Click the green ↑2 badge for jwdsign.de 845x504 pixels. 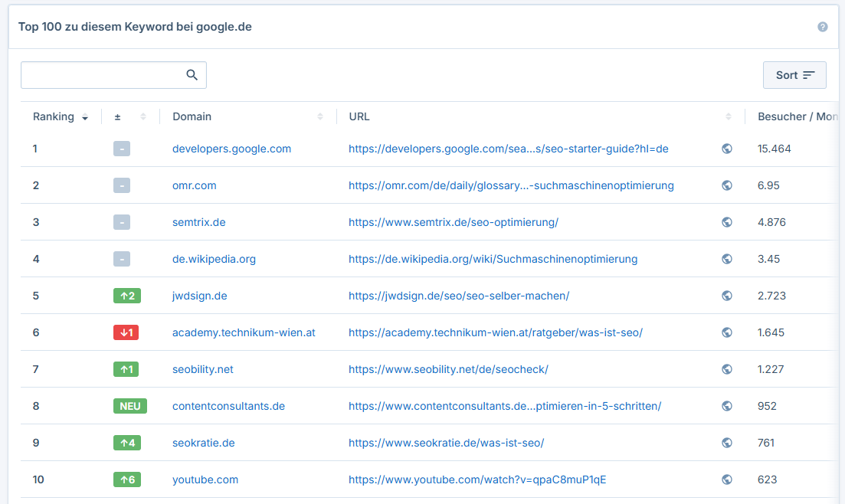(x=127, y=296)
